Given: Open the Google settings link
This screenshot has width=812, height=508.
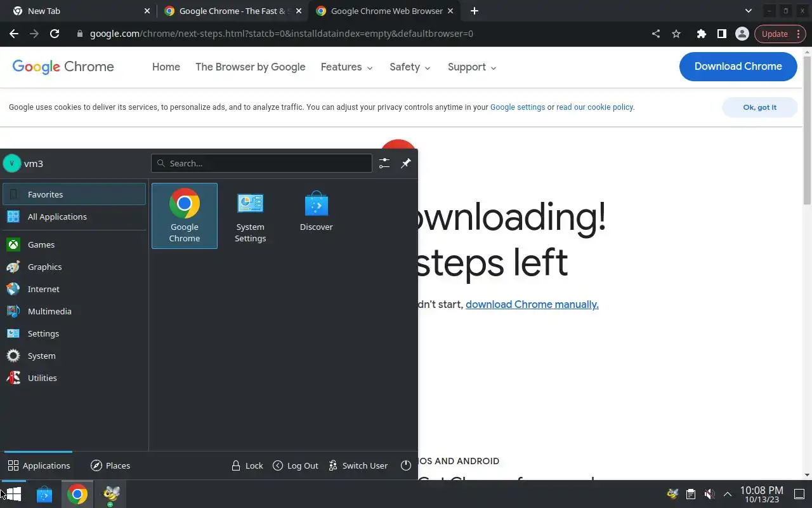Looking at the screenshot, I should click(518, 107).
